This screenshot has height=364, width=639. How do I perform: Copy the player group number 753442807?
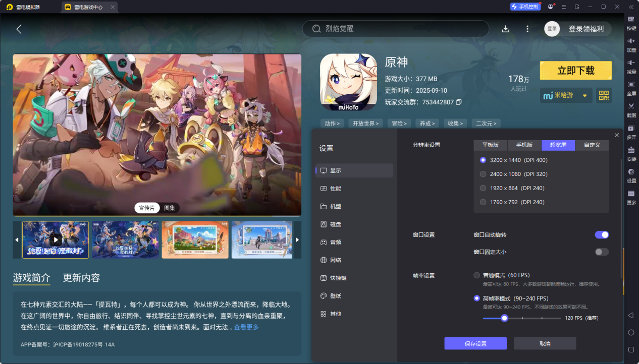[x=459, y=102]
